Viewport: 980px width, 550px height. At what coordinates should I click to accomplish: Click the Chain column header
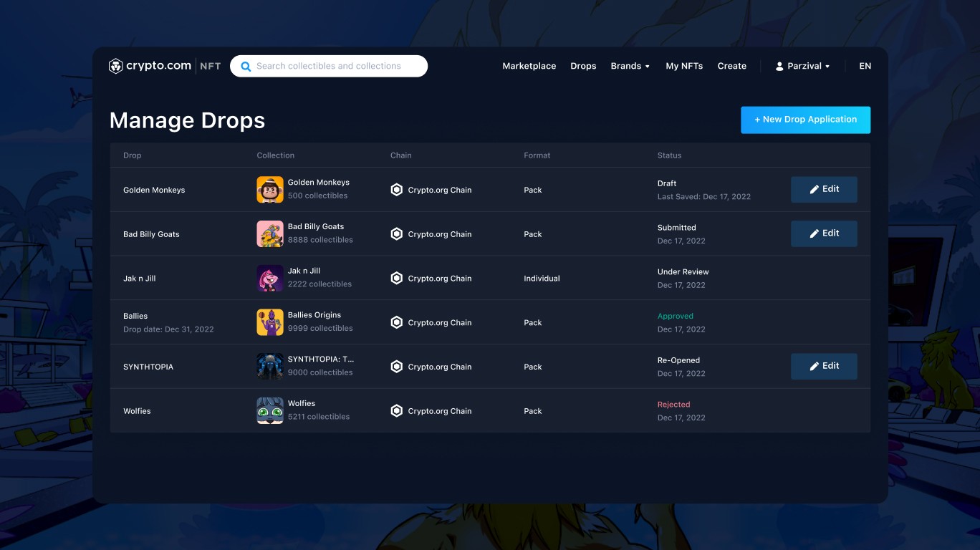[x=401, y=155]
